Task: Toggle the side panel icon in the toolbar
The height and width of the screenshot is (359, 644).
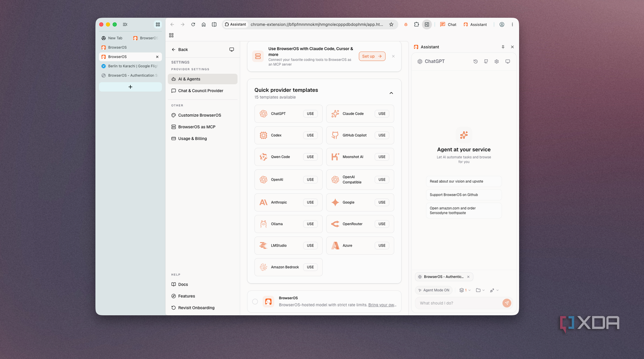Action: pyautogui.click(x=427, y=25)
